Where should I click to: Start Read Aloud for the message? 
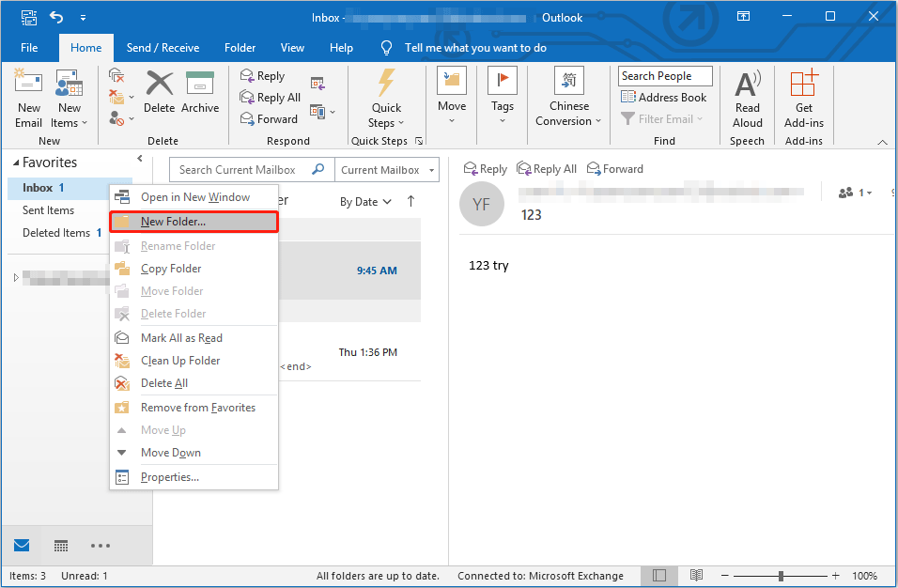tap(747, 99)
